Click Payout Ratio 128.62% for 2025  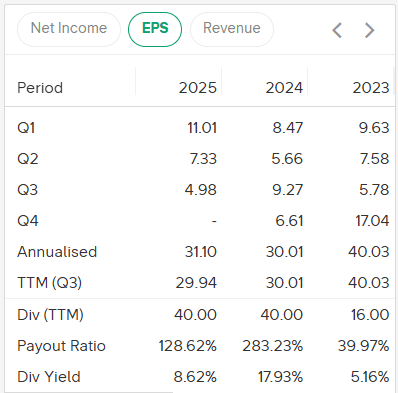(188, 346)
